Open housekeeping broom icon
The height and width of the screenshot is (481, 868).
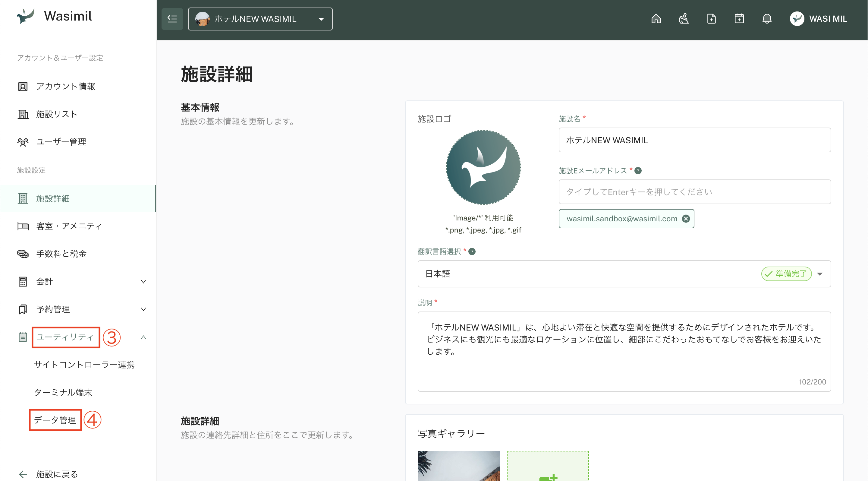tap(684, 18)
